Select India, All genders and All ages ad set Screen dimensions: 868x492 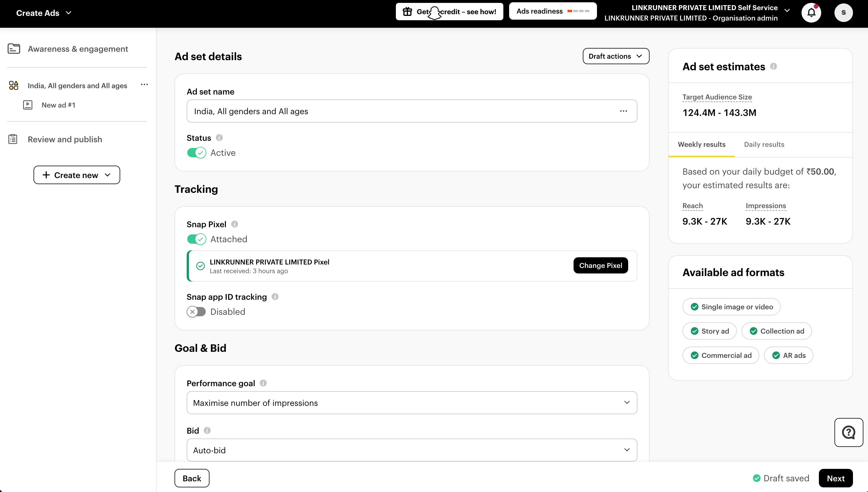pos(77,86)
